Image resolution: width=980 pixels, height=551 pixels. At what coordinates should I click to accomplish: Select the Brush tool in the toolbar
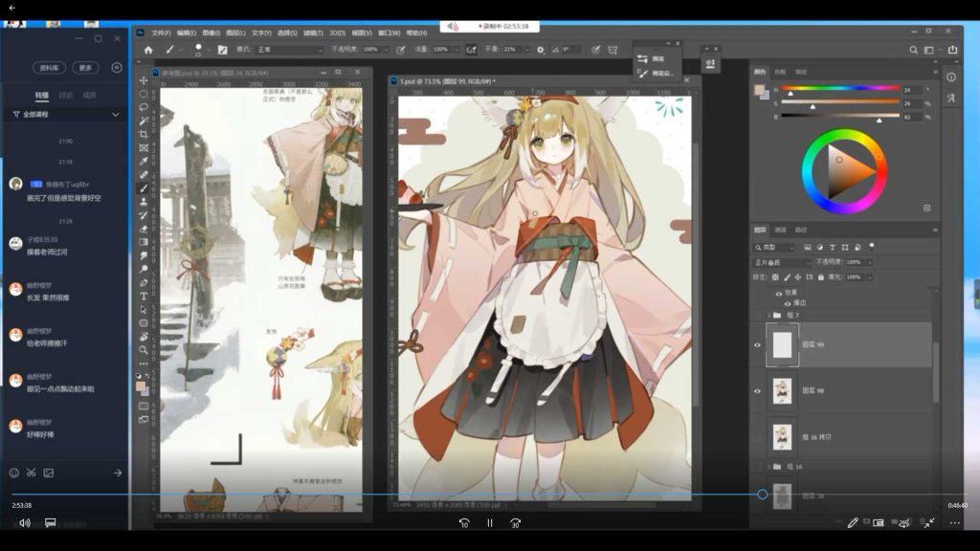tap(144, 188)
